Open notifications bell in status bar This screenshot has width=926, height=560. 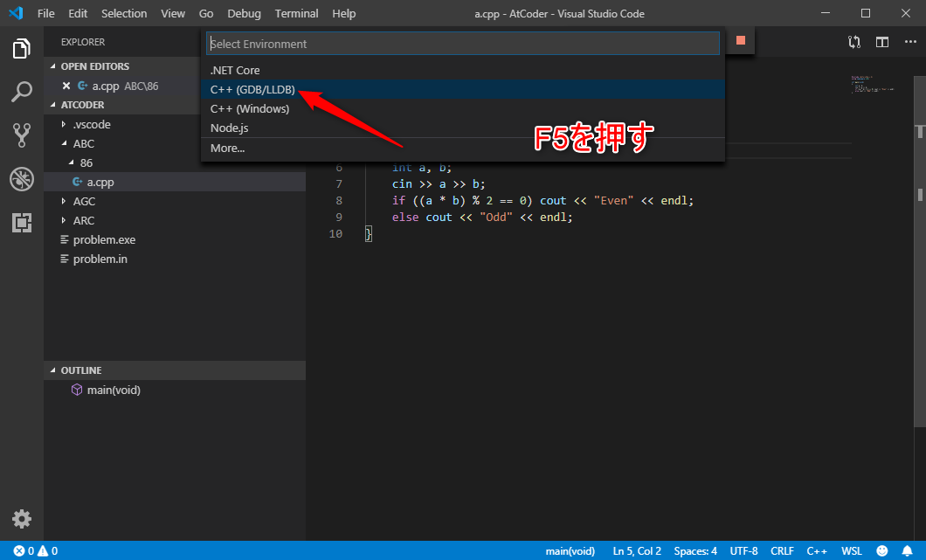pyautogui.click(x=907, y=551)
